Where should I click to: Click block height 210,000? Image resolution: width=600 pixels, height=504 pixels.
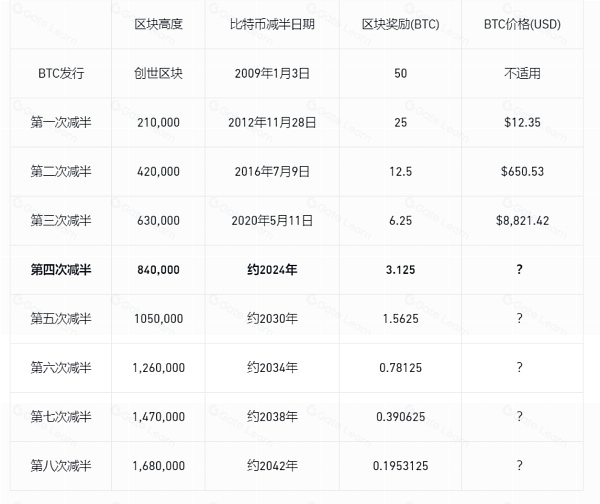click(x=158, y=122)
